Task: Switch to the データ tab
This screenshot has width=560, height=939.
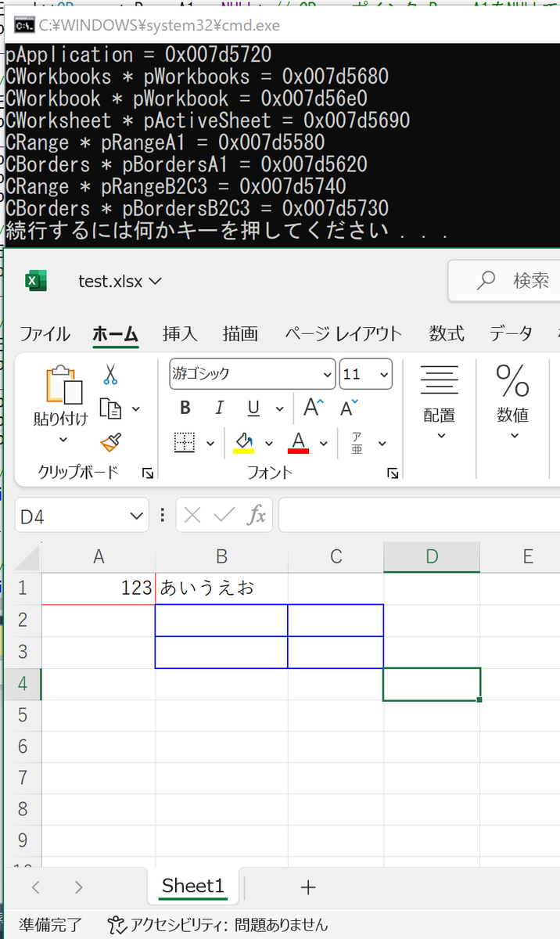Action: (x=511, y=334)
